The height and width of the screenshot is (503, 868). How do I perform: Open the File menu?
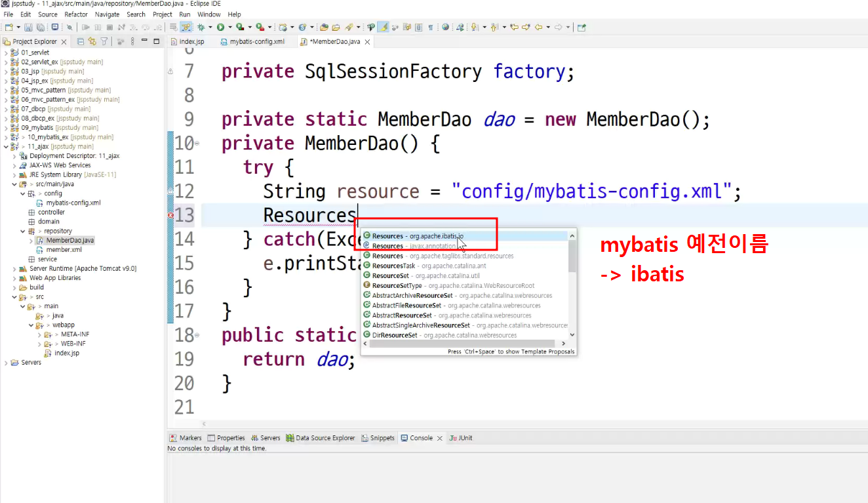tap(9, 14)
